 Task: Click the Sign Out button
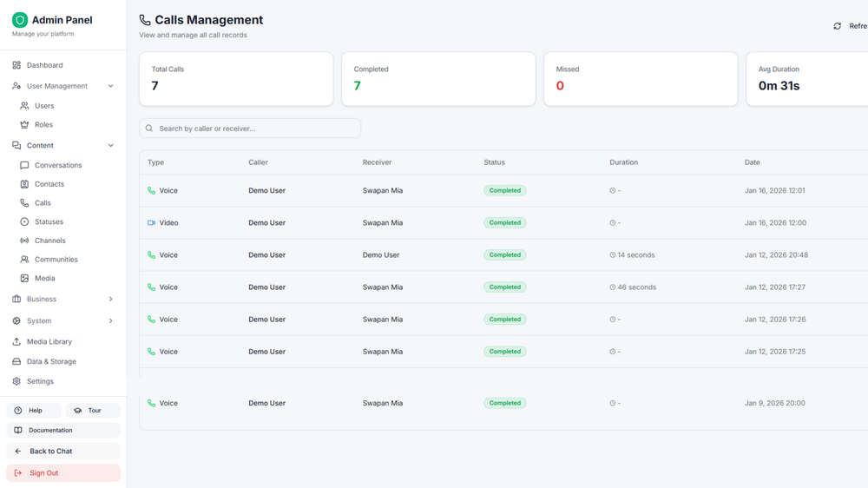(x=63, y=473)
